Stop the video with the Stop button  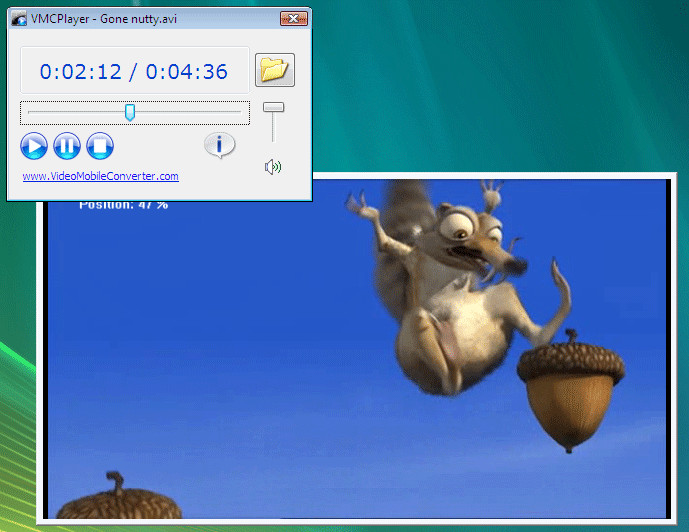100,146
